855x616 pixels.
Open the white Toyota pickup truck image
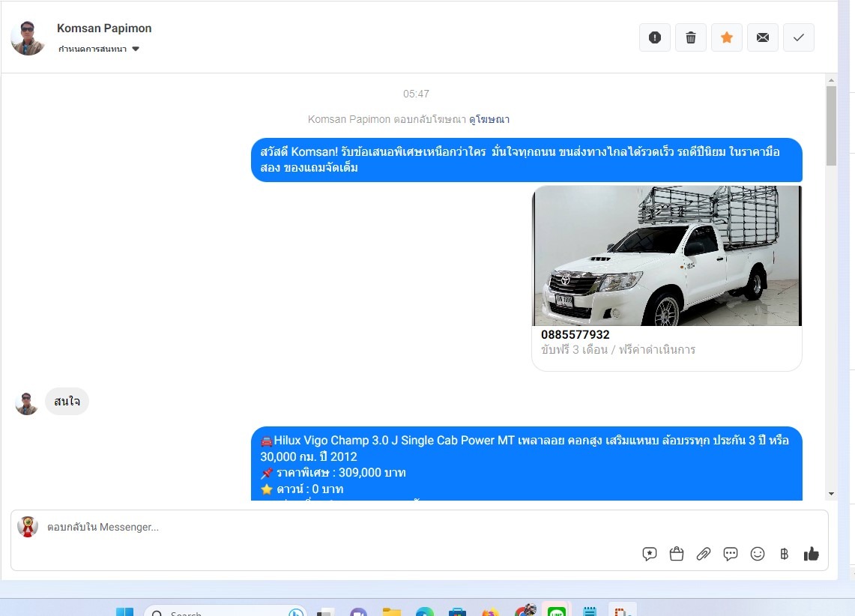click(x=666, y=256)
